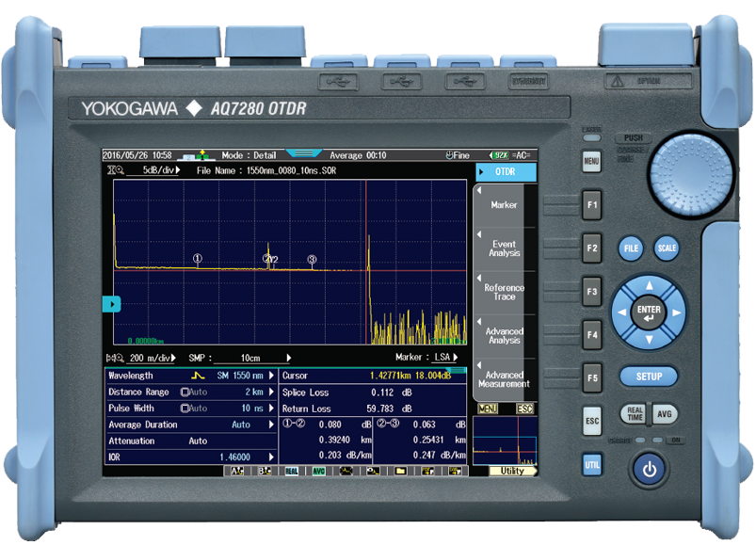Select the A marker icon in bottom toolbar
Image resolution: width=756 pixels, height=545 pixels.
click(237, 471)
